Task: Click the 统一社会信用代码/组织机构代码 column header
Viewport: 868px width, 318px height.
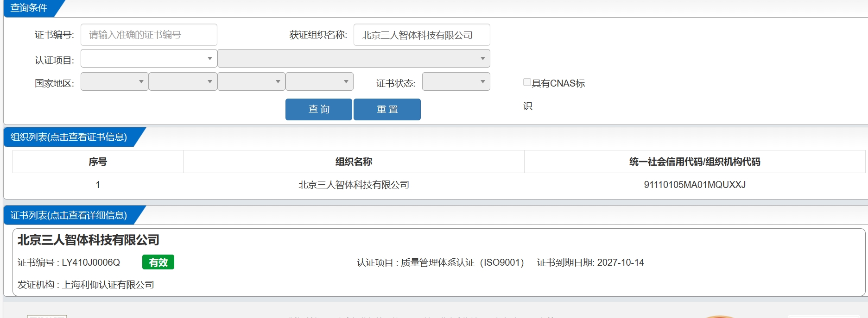Action: point(695,162)
